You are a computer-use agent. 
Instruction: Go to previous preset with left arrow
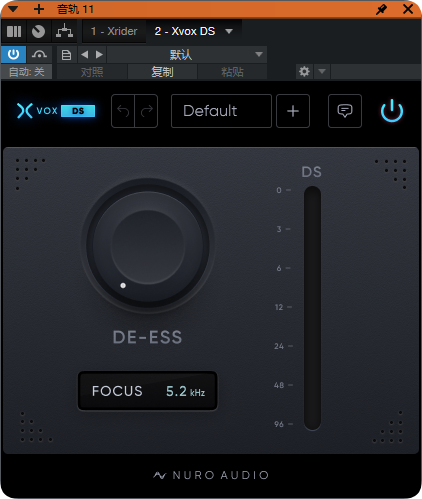[85, 54]
